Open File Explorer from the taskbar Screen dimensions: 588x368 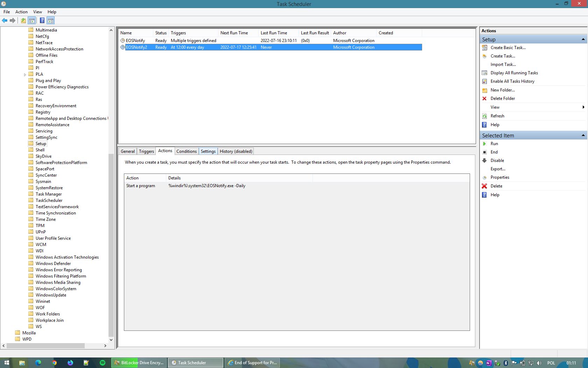pyautogui.click(x=22, y=363)
